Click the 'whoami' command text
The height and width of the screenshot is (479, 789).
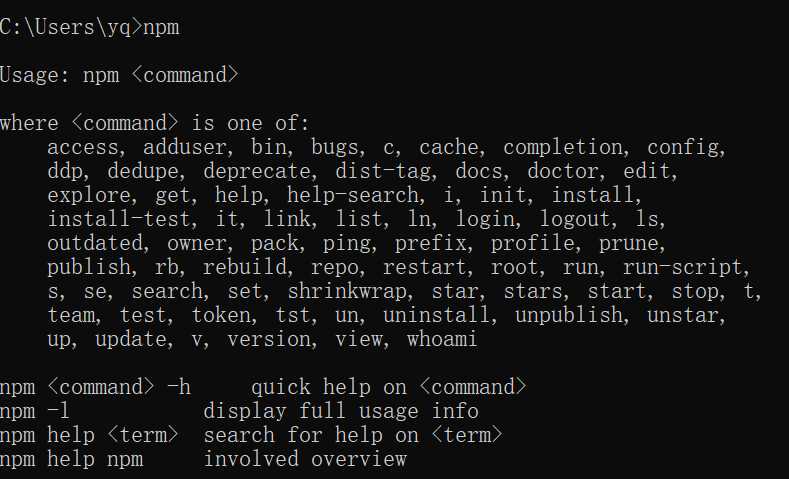pos(442,339)
